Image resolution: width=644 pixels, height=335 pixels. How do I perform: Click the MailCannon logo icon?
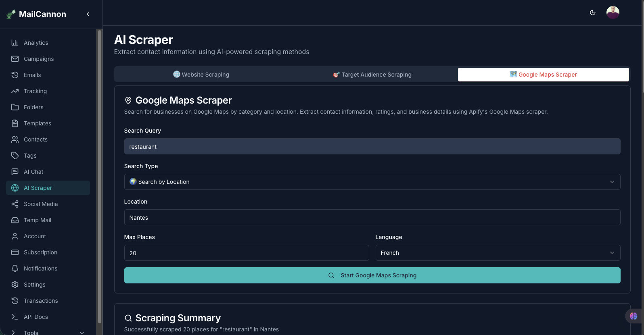(x=11, y=14)
